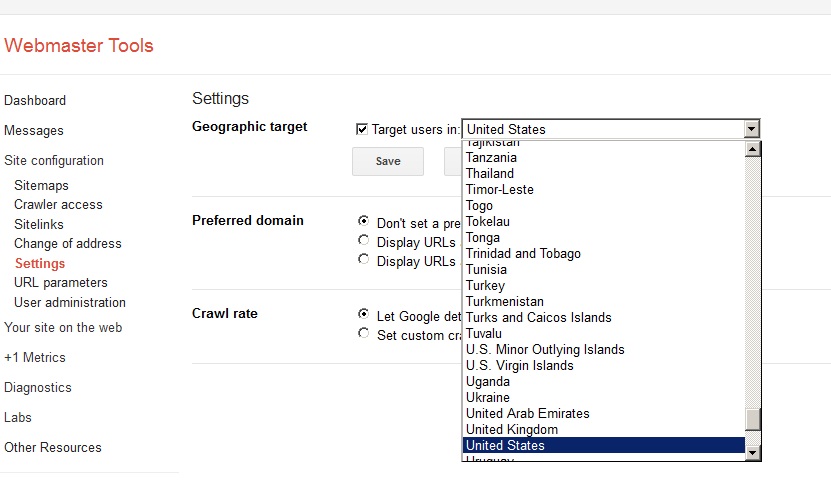831x480 pixels.
Task: Choose Tunisia from the country list
Action: (604, 269)
